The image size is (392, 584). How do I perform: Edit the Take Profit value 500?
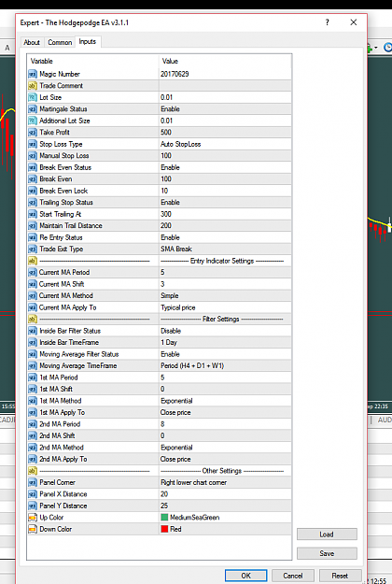(x=225, y=133)
